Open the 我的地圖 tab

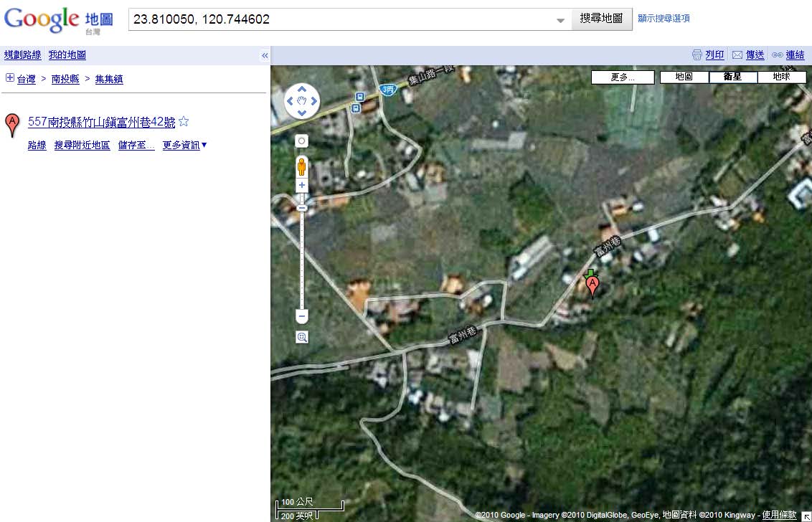(x=67, y=55)
